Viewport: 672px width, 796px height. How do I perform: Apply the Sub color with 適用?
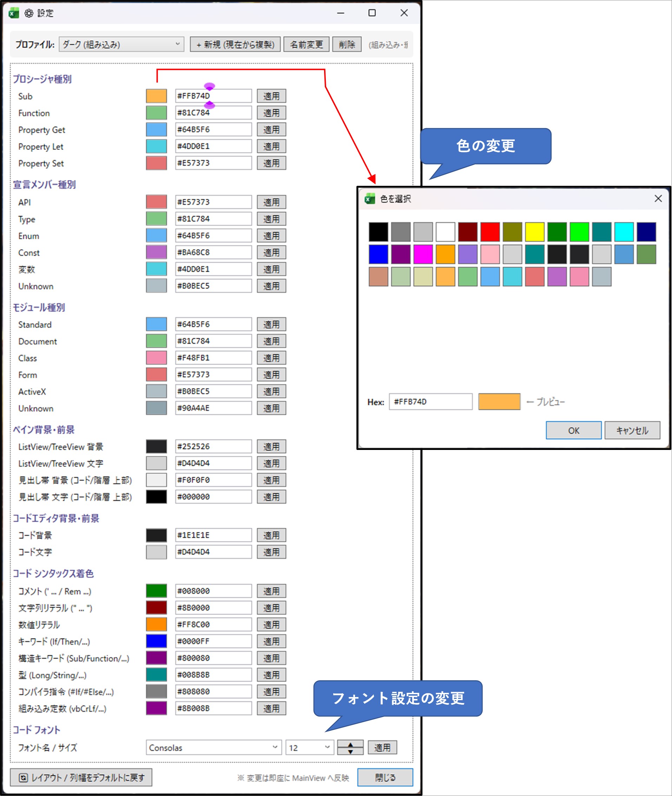pos(271,96)
